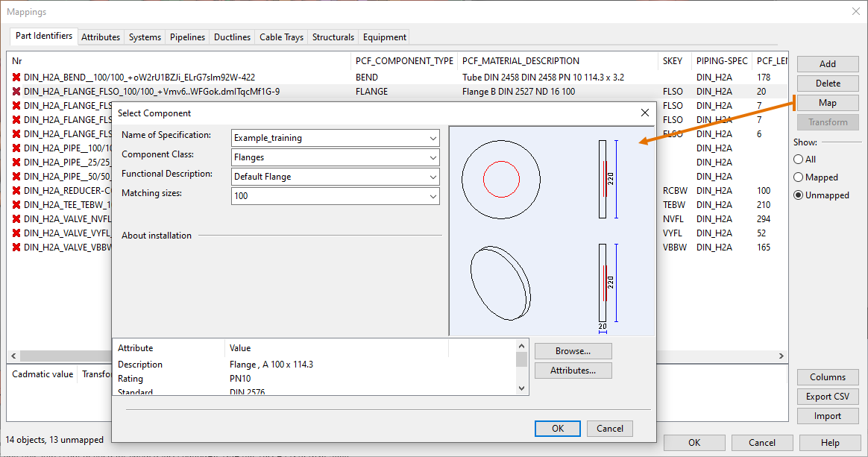Click the red X icon on DIN_H2A_PIPE__25 row
The height and width of the screenshot is (457, 868).
click(16, 163)
